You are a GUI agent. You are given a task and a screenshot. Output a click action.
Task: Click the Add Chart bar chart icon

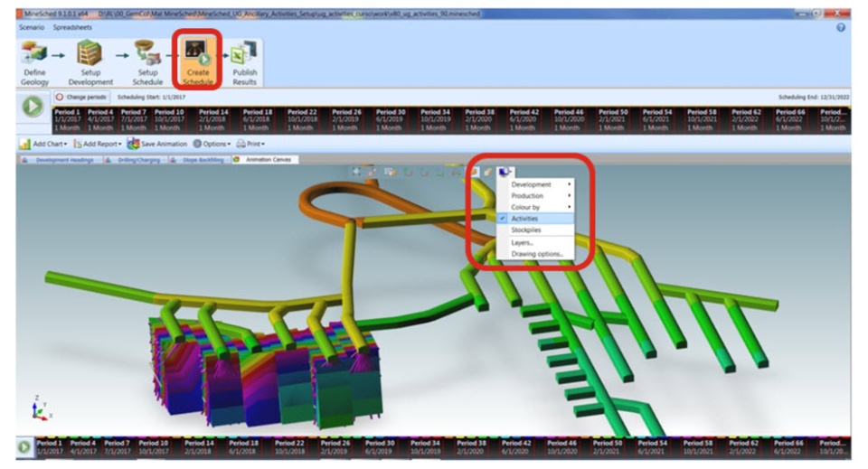pos(25,144)
